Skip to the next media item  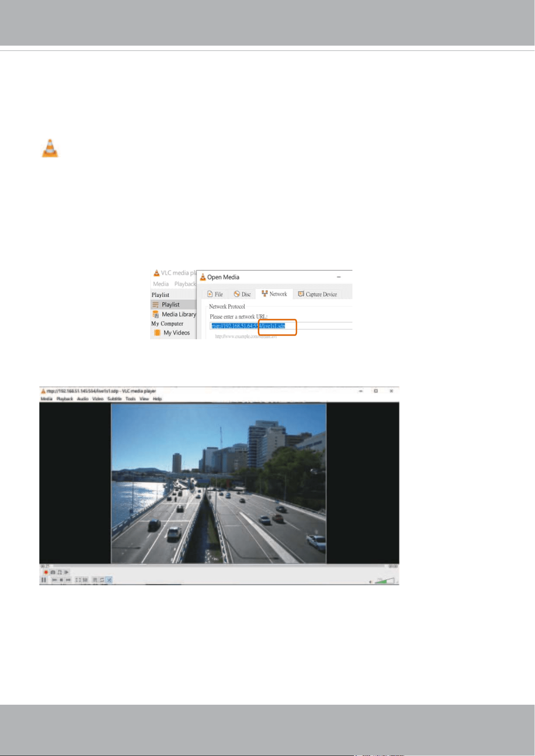point(68,580)
